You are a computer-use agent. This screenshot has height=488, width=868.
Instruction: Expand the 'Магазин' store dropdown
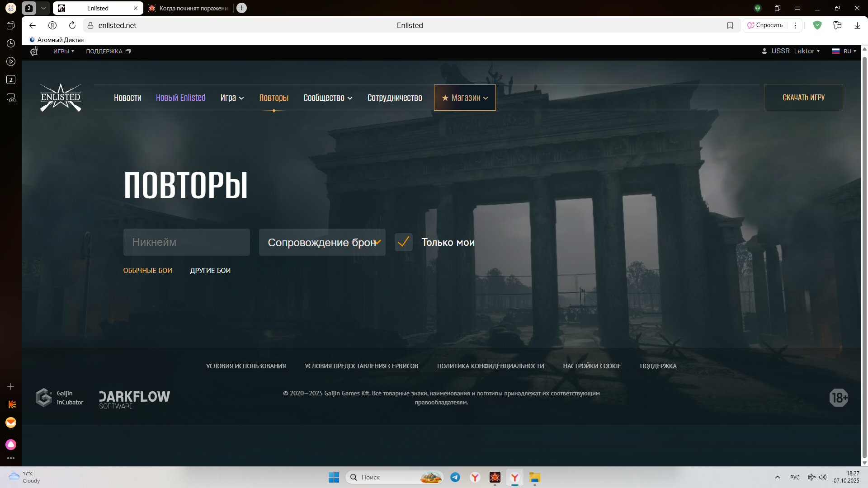[x=465, y=98]
